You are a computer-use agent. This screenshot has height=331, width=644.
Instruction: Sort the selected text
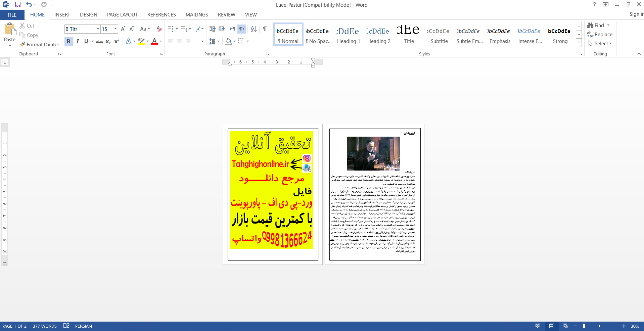click(x=254, y=29)
